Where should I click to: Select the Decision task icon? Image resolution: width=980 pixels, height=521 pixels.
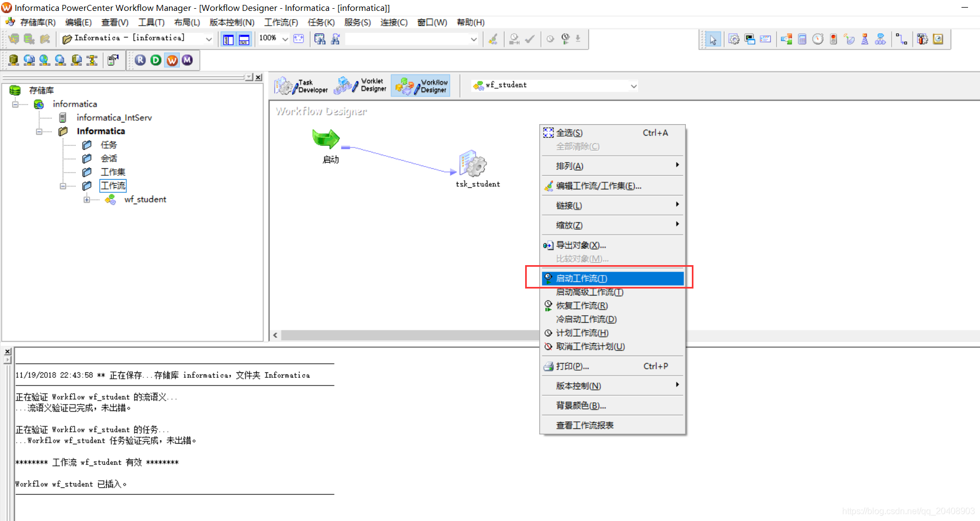786,39
